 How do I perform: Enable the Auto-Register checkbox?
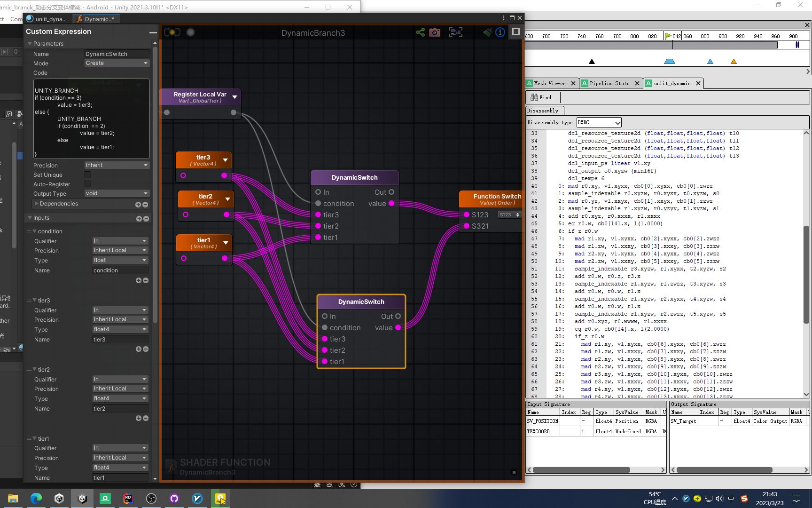click(87, 184)
